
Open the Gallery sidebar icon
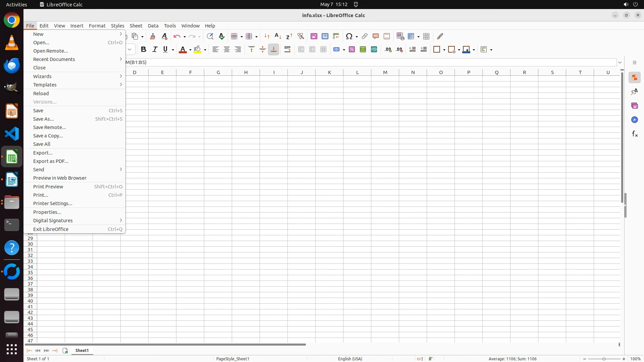(635, 106)
